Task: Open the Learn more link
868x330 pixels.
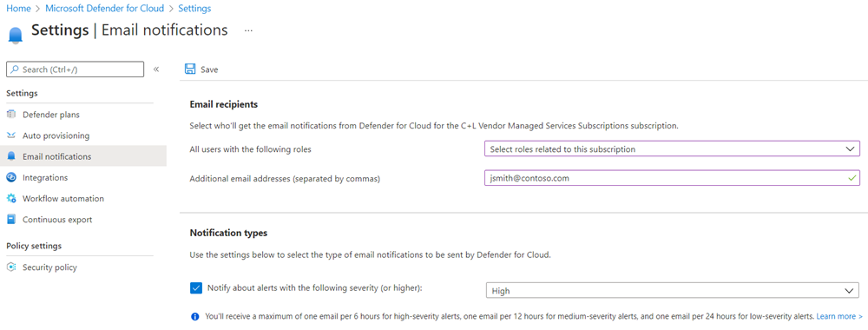Action: (x=839, y=317)
